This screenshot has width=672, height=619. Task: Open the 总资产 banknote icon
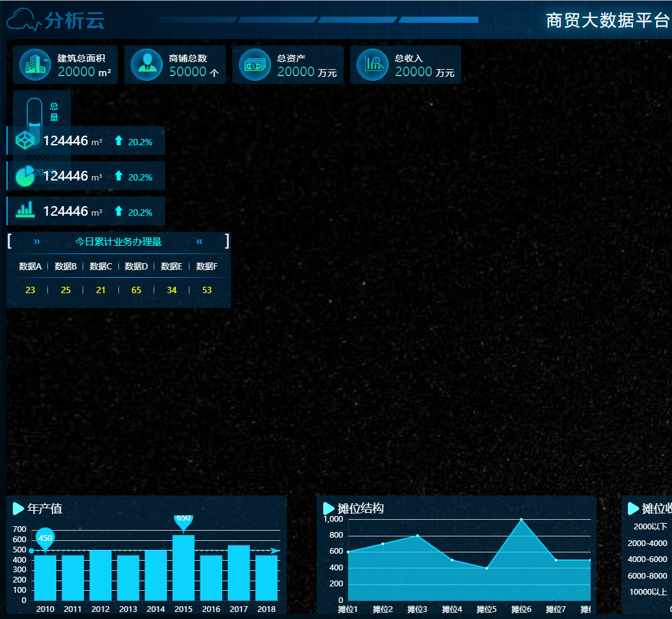coord(255,65)
